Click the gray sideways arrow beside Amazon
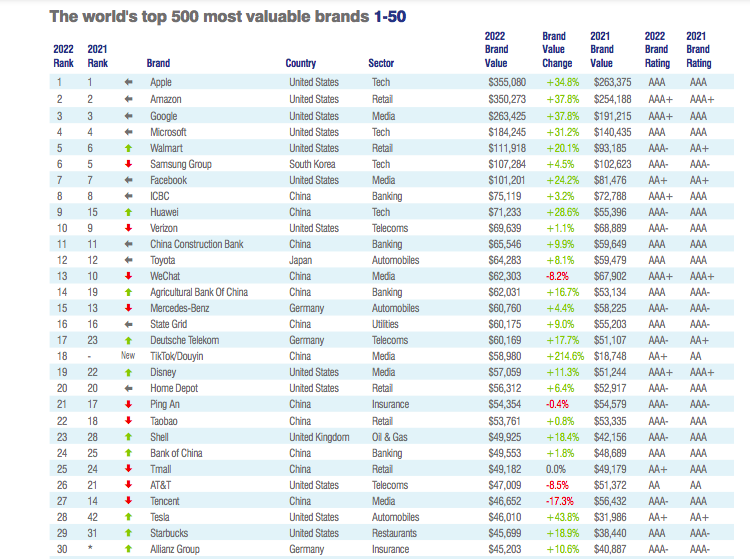The height and width of the screenshot is (559, 750). click(x=128, y=99)
